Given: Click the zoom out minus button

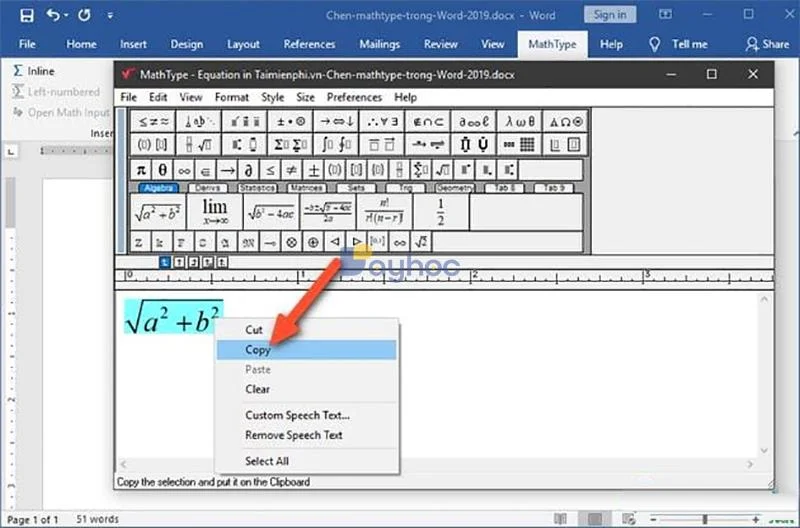Looking at the screenshot, I should (654, 519).
